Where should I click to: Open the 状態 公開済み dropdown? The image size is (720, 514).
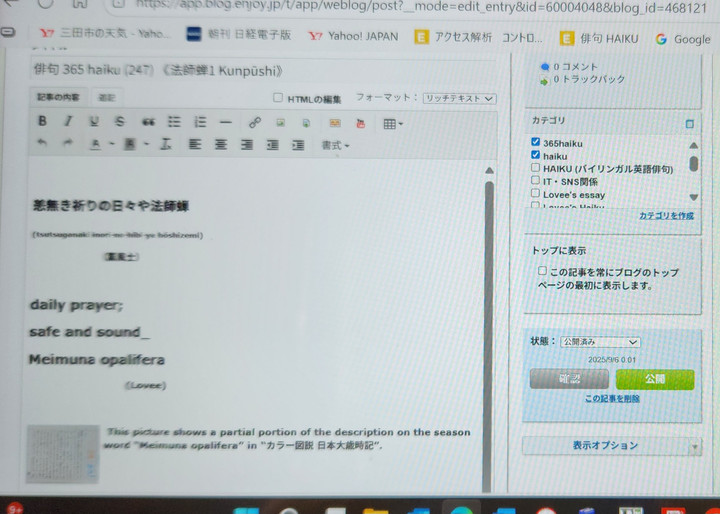point(599,342)
